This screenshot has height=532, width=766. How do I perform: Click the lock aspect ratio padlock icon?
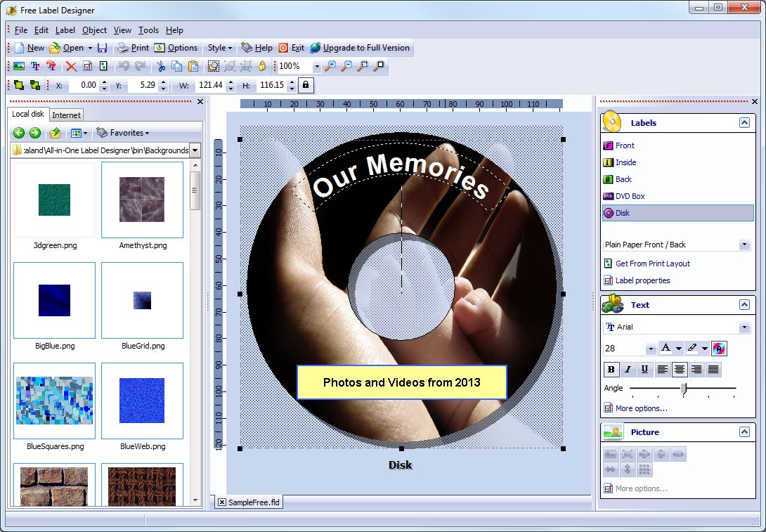(x=306, y=84)
